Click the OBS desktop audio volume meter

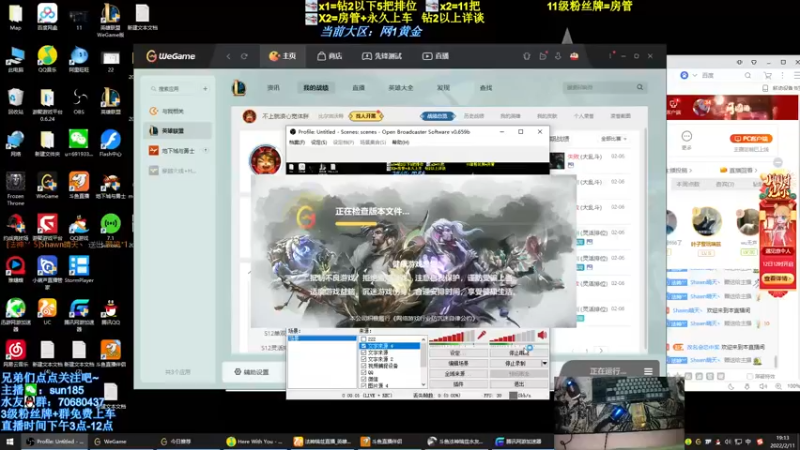point(512,336)
